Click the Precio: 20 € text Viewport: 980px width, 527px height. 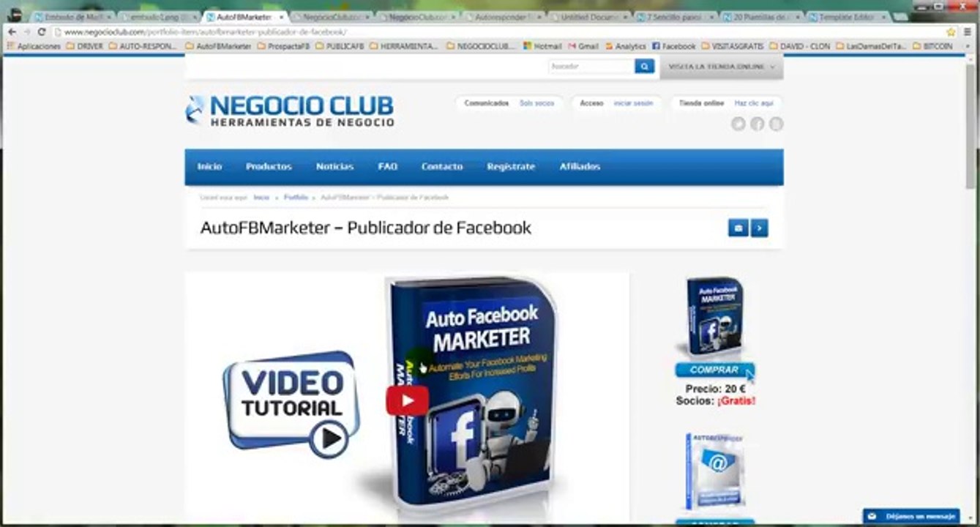(x=715, y=389)
